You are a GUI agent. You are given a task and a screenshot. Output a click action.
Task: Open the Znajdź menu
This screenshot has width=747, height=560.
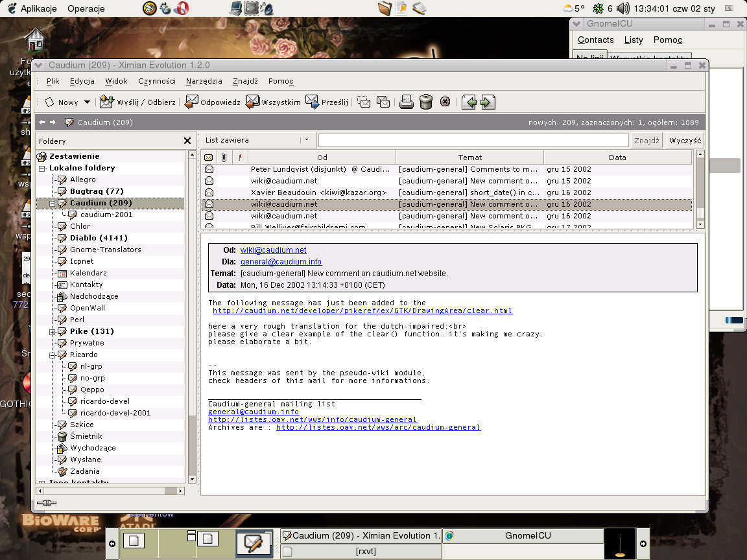245,81
